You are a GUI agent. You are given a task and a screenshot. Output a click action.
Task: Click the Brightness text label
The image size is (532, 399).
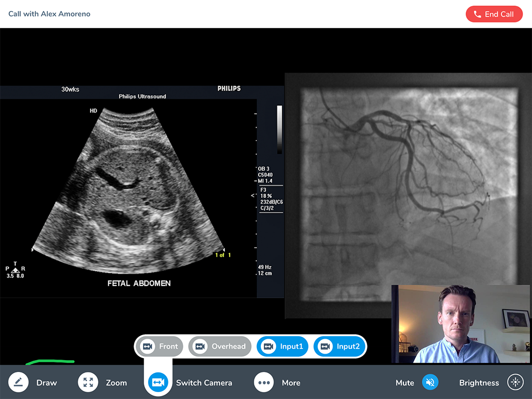pos(479,383)
